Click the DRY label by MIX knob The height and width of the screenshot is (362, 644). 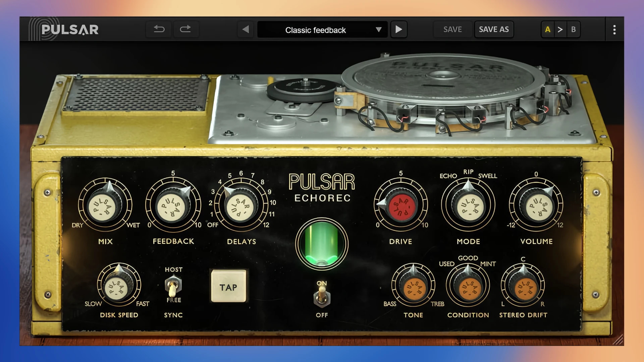(x=77, y=225)
